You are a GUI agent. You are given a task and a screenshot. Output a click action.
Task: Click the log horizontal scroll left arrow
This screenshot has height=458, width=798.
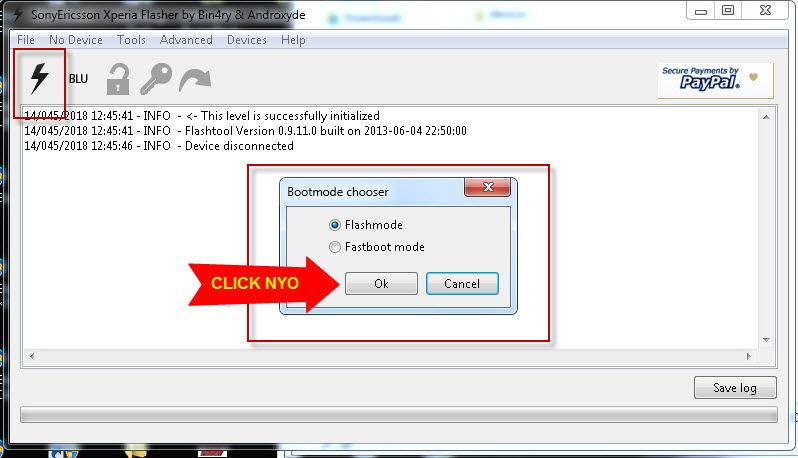click(32, 356)
